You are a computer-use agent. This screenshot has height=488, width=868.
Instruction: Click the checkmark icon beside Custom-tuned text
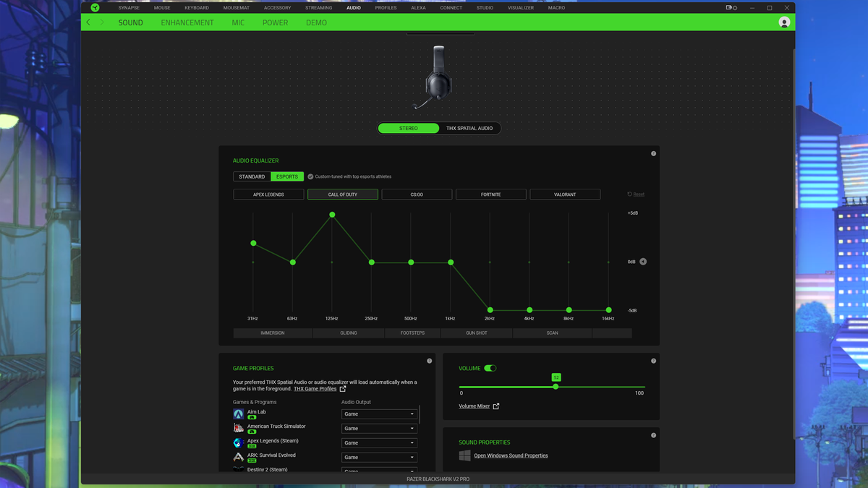coord(310,176)
